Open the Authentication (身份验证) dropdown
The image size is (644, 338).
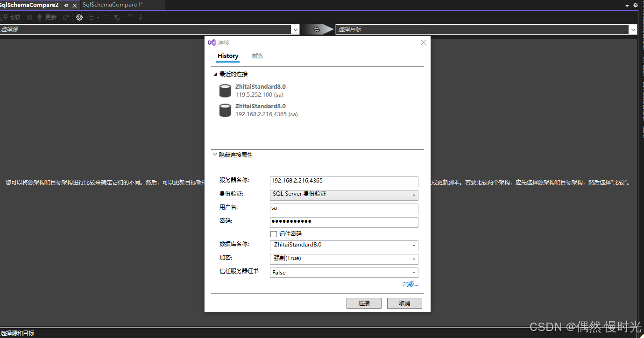pyautogui.click(x=344, y=195)
